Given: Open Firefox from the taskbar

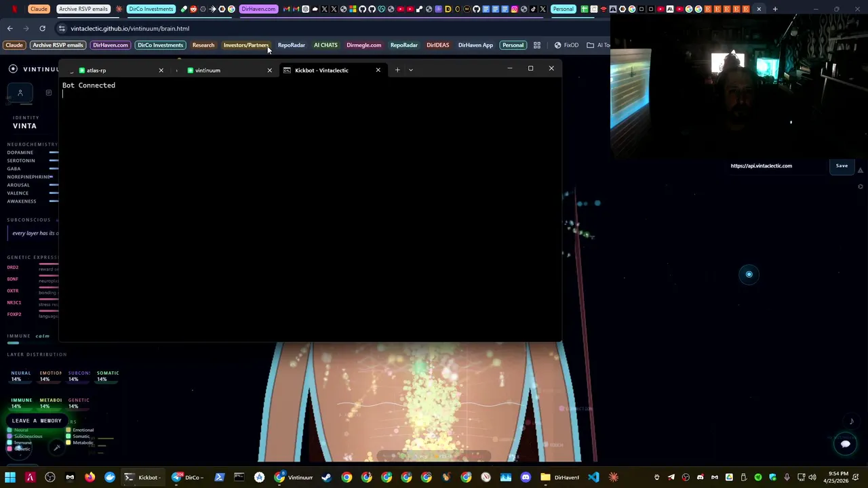Looking at the screenshot, I should click(90, 477).
